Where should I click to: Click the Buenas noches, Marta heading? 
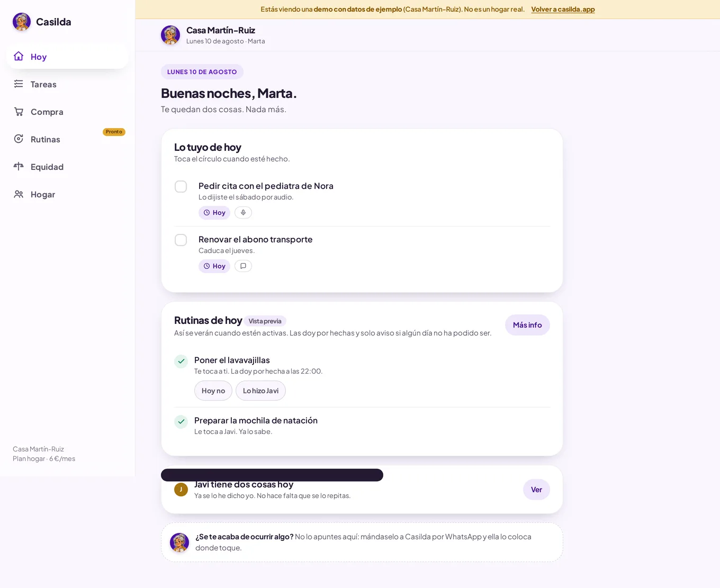click(229, 93)
